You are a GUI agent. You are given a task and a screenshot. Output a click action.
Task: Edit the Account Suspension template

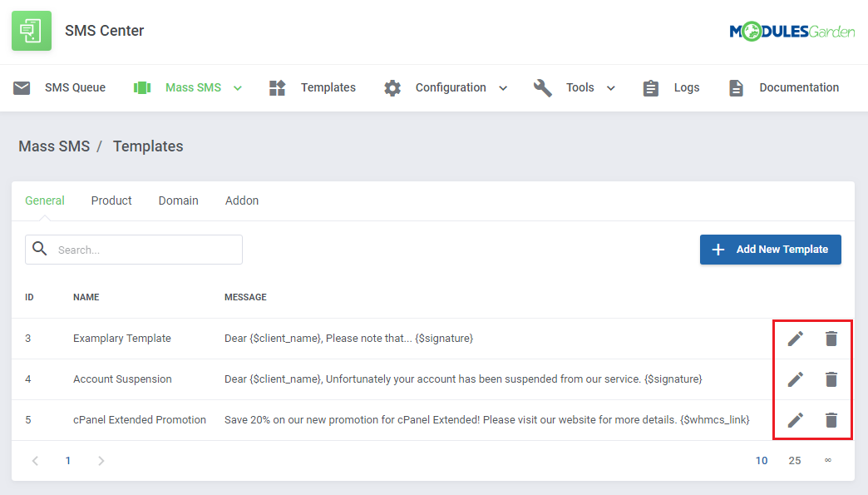click(796, 379)
